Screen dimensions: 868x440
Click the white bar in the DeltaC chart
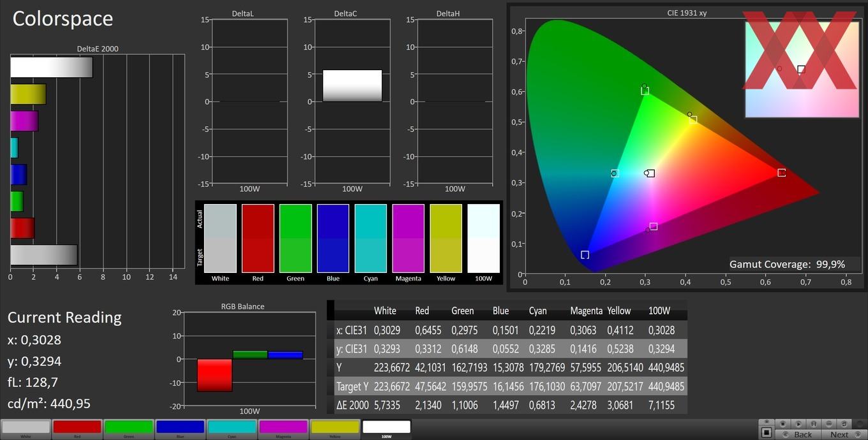[x=352, y=85]
